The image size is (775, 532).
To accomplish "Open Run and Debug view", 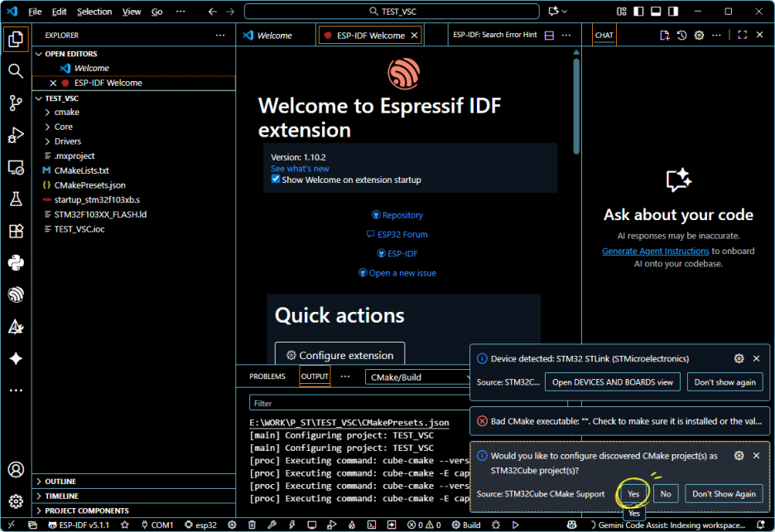I will click(x=16, y=135).
